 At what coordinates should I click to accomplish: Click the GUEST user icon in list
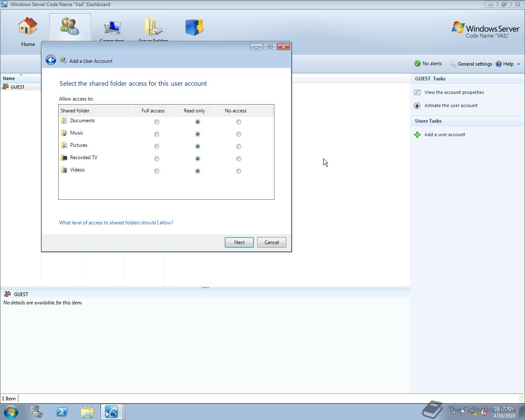5,87
